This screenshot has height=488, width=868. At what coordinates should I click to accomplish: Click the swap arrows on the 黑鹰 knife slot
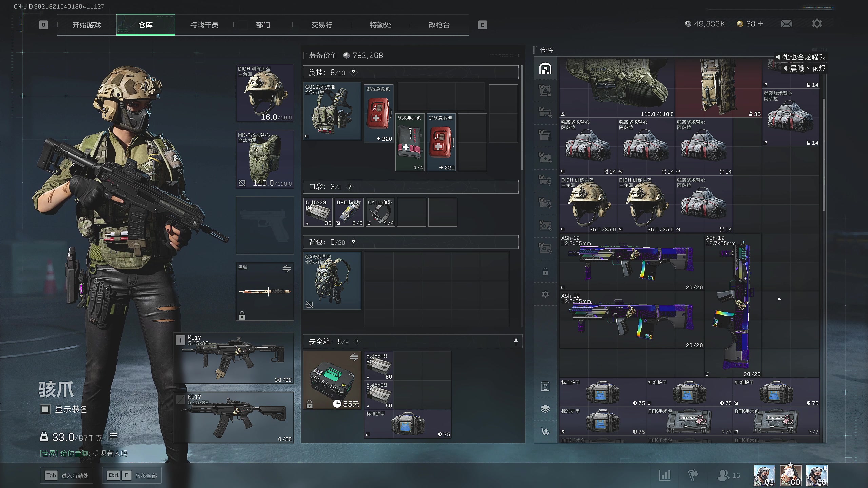287,269
